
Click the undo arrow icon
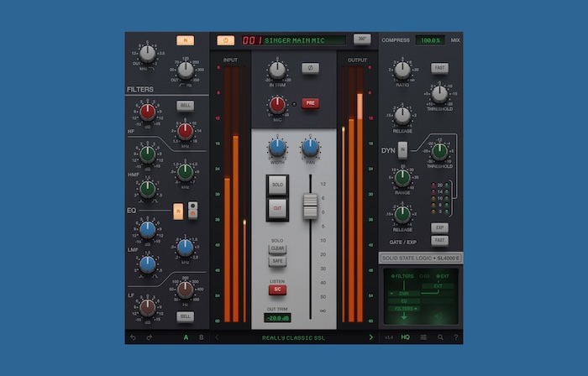[x=133, y=337]
